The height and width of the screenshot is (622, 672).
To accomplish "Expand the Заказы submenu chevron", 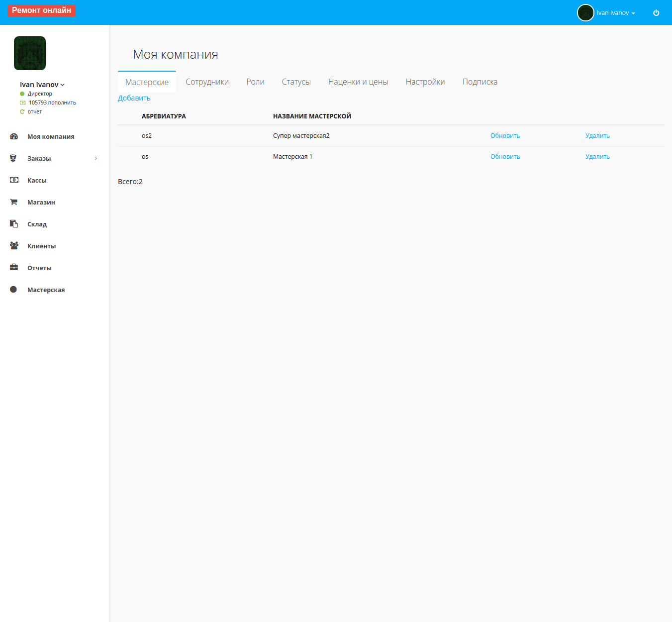I will tap(96, 158).
